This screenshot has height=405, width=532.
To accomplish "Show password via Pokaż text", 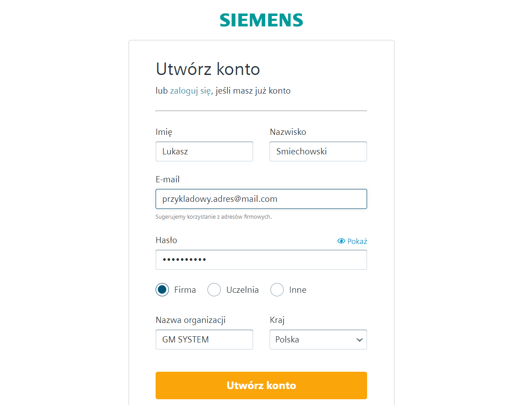I will click(x=357, y=241).
